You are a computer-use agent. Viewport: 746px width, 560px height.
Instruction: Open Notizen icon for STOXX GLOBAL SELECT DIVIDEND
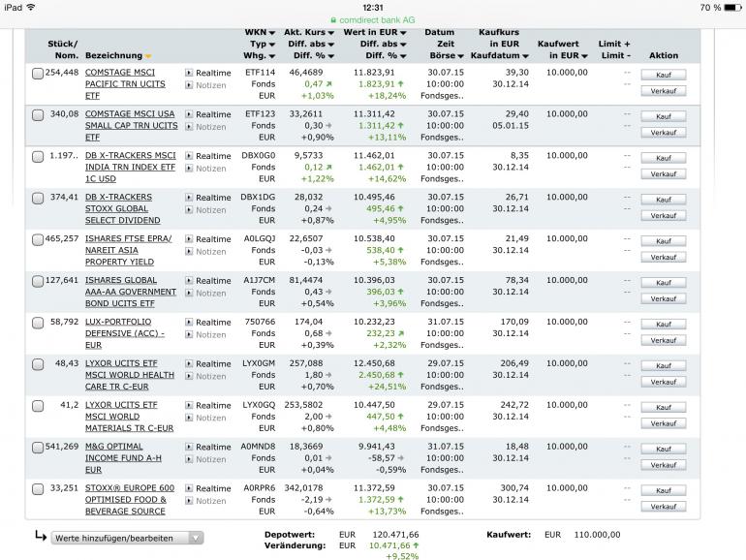click(189, 210)
